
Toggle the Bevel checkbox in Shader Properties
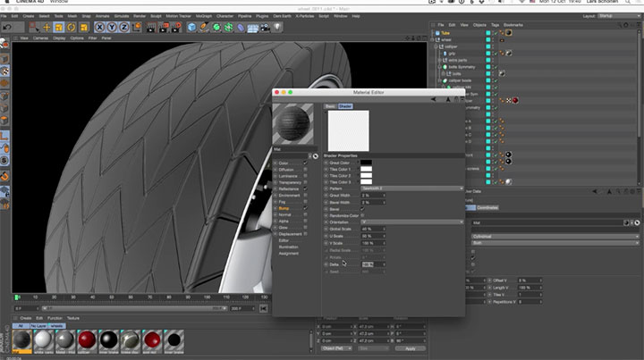click(x=362, y=209)
